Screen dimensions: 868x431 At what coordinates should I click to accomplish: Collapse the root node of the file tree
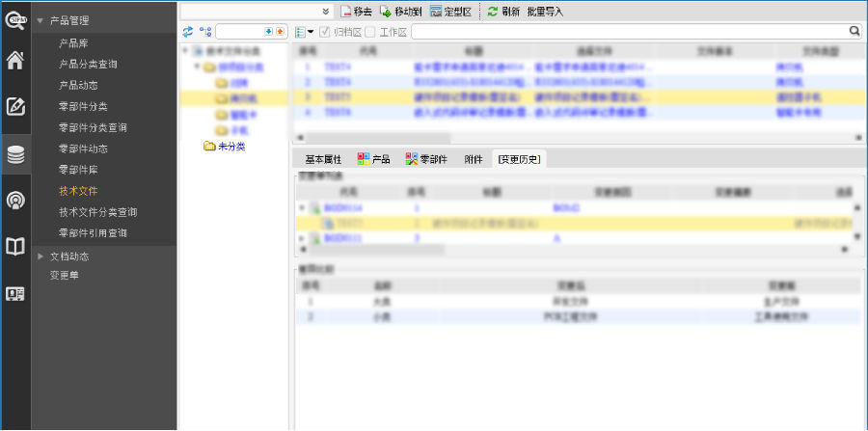(x=185, y=51)
